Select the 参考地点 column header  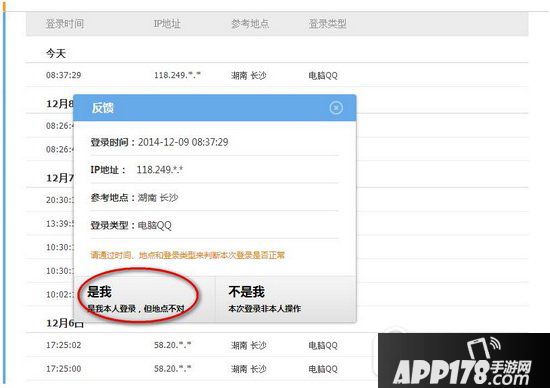pos(250,24)
